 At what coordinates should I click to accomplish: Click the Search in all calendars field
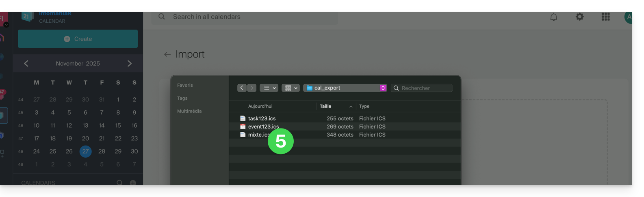245,17
